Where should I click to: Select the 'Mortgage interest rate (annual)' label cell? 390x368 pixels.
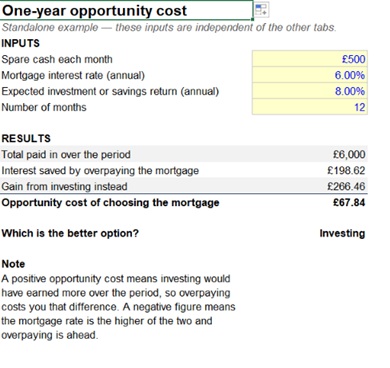pos(73,75)
